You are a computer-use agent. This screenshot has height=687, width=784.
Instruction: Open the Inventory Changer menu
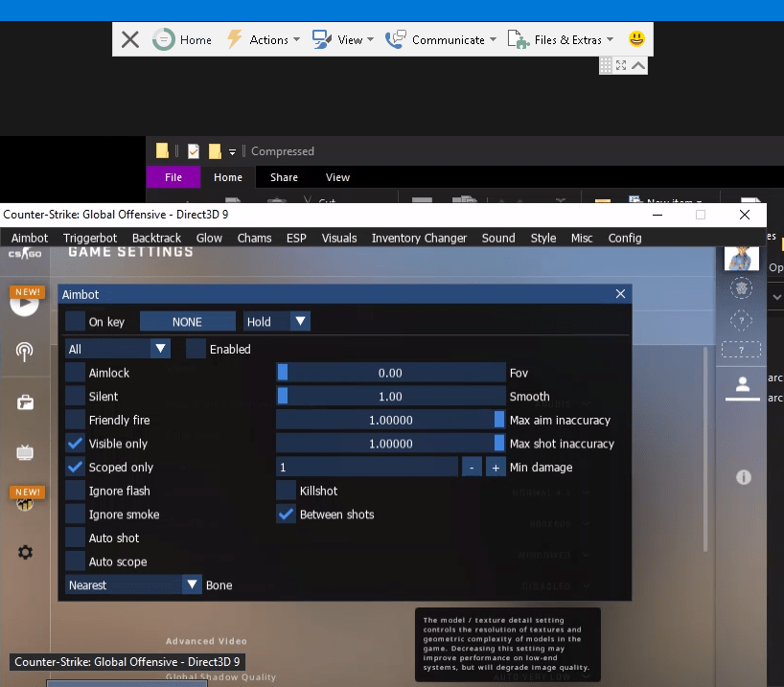pos(419,238)
